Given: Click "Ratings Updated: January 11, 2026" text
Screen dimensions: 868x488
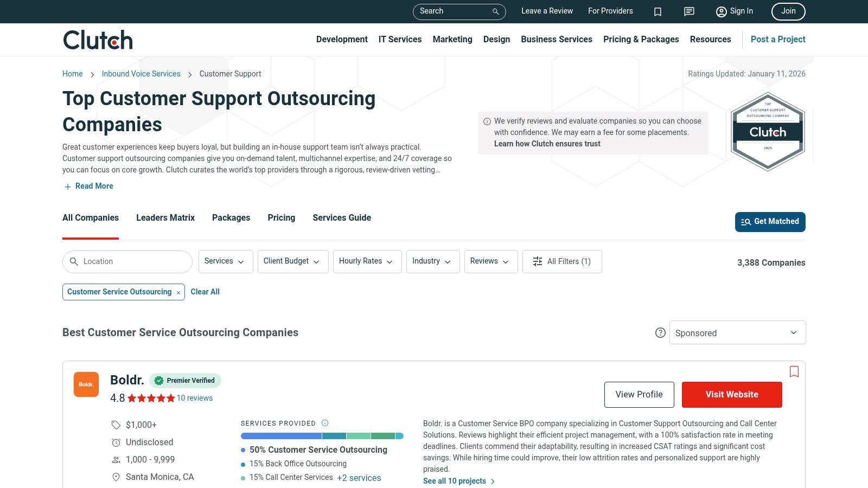Looking at the screenshot, I should tap(747, 74).
